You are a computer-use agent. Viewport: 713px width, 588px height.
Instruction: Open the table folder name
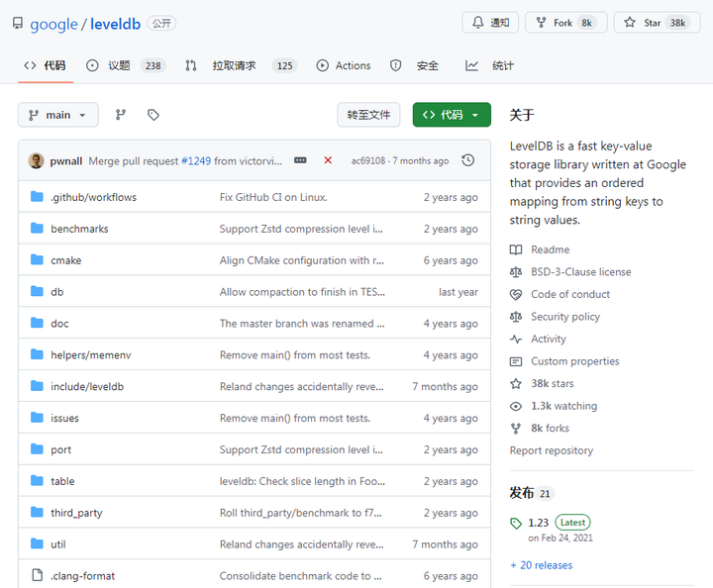tap(62, 481)
